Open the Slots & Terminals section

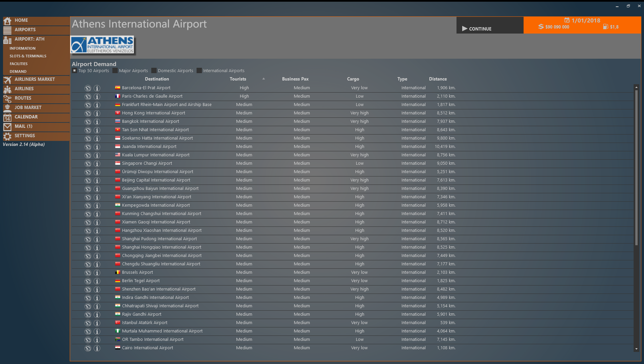pyautogui.click(x=28, y=56)
